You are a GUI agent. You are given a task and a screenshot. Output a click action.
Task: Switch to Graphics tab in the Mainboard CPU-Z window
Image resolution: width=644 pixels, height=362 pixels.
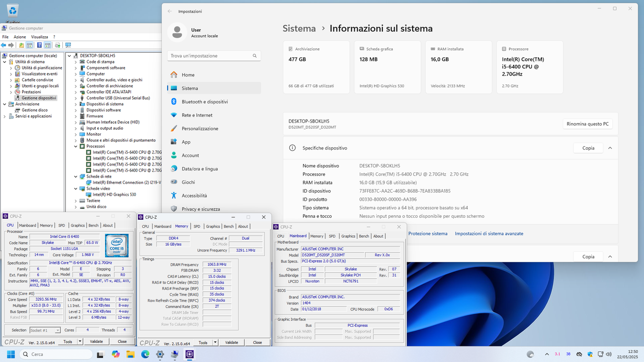[x=348, y=236]
